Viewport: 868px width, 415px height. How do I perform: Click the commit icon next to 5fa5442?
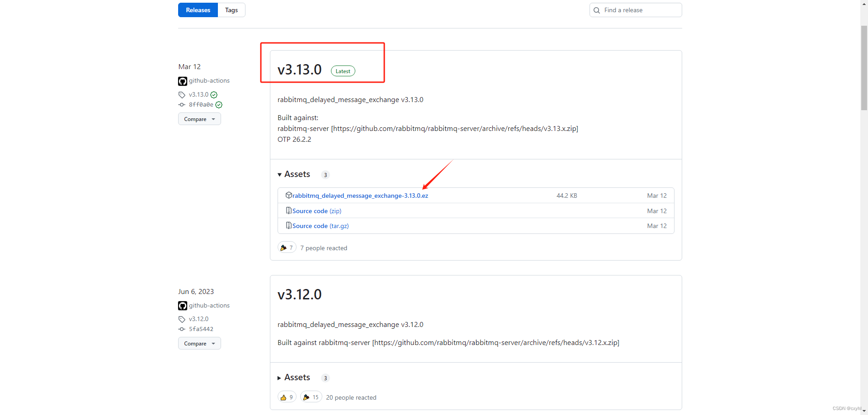(182, 329)
